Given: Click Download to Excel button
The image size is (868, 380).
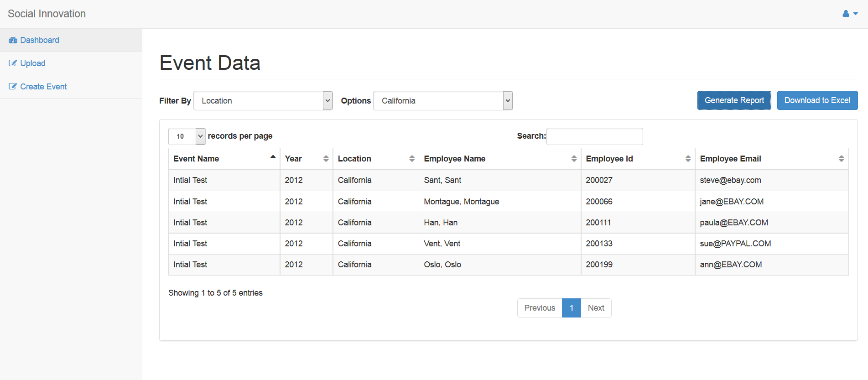Looking at the screenshot, I should point(817,100).
